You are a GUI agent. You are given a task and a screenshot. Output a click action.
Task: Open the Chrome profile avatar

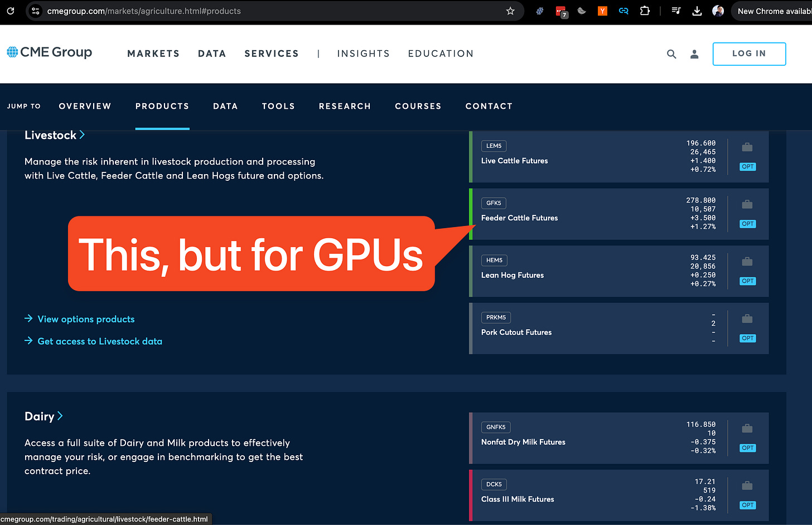pyautogui.click(x=718, y=11)
